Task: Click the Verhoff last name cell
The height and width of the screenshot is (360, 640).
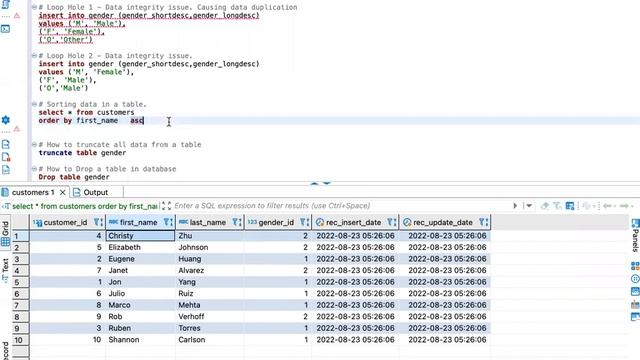Action: point(210,316)
